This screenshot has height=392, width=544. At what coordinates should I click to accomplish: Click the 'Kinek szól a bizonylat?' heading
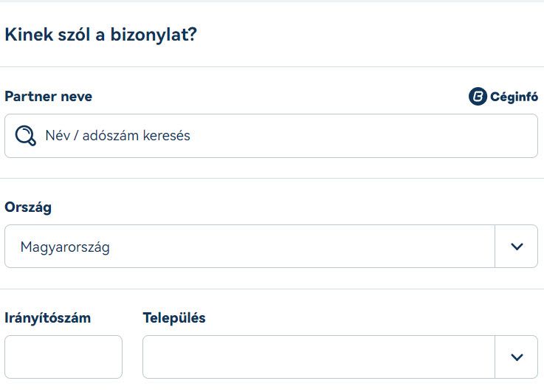[x=100, y=35]
